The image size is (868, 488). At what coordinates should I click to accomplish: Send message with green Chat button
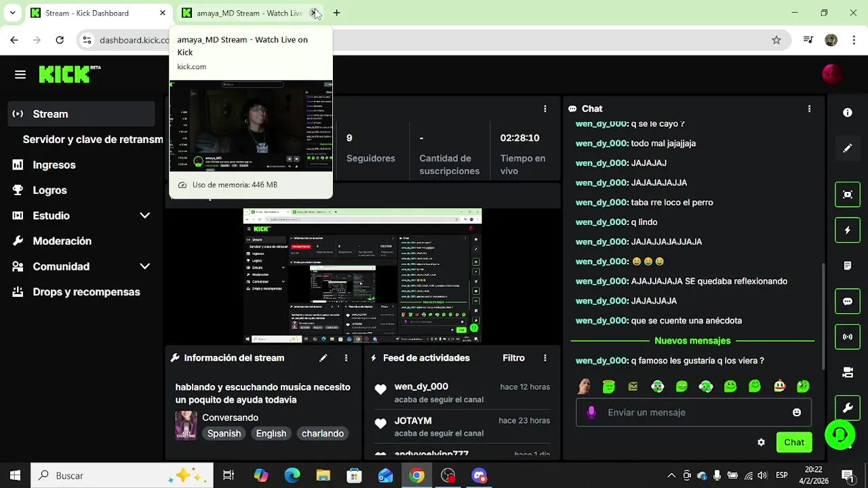tap(794, 443)
